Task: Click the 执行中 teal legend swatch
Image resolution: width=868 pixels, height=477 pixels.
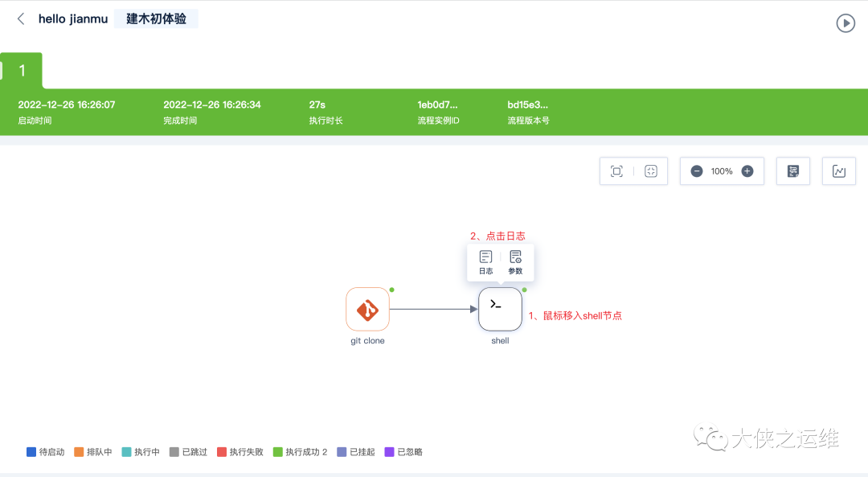Action: tap(126, 452)
